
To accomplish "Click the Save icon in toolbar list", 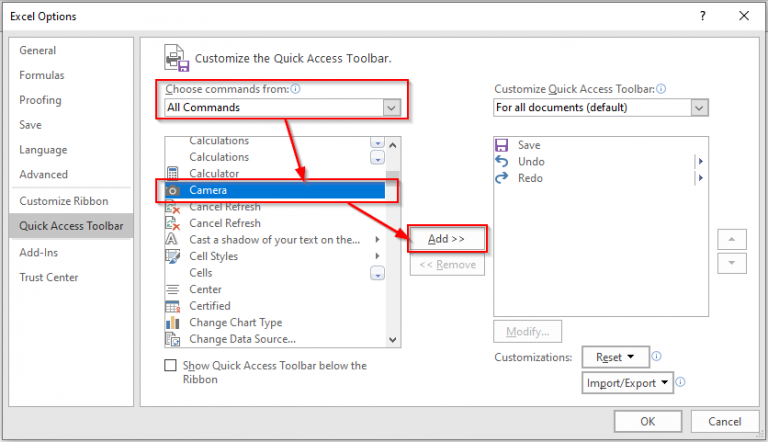I will pos(502,145).
